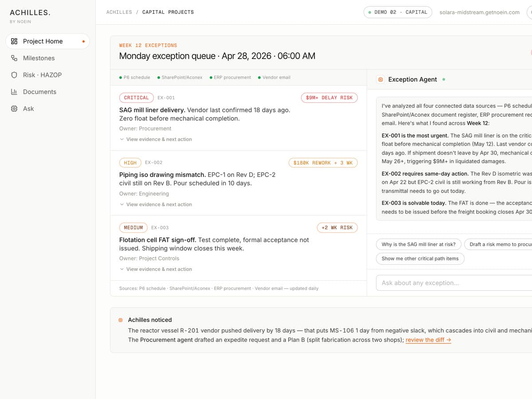The height and width of the screenshot is (399, 532).
Task: Click 'Owner: Procurement' text on EX-001
Action: [x=145, y=129]
